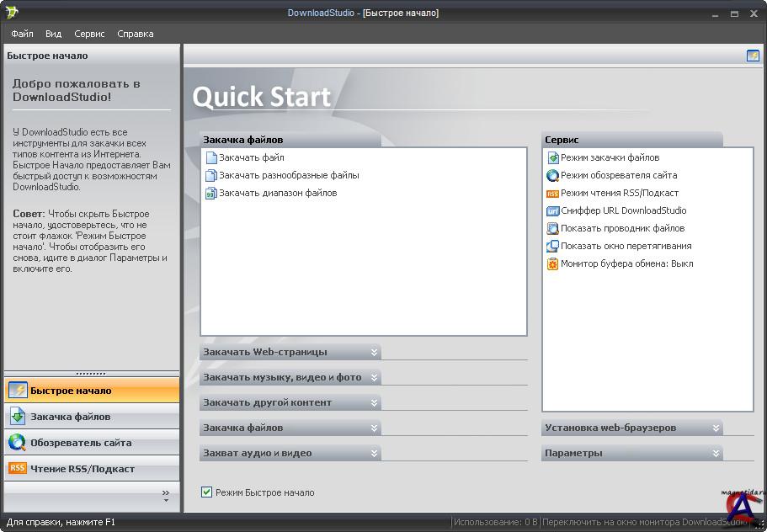Click the 'Режим закачки файлов' icon
767x532 pixels.
pyautogui.click(x=553, y=158)
